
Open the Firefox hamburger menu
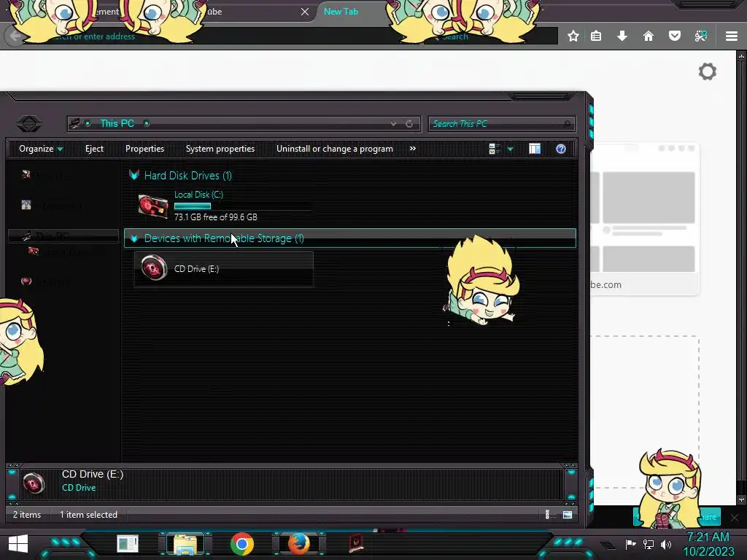click(x=732, y=36)
